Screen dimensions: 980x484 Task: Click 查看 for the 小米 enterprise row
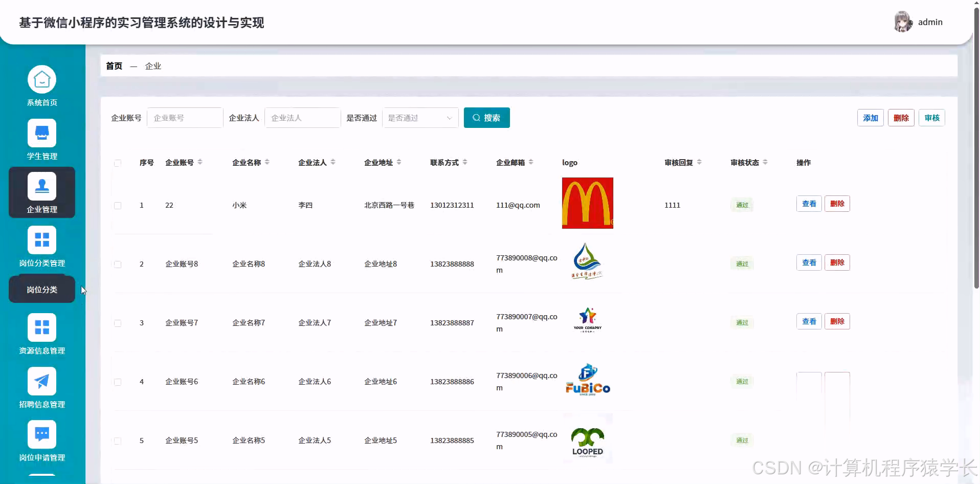coord(809,203)
